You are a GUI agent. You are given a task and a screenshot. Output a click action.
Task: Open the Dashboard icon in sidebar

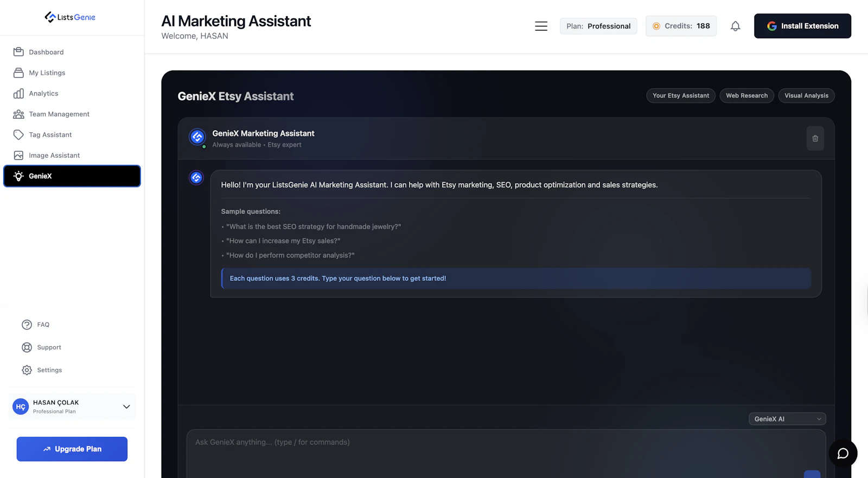click(x=18, y=52)
